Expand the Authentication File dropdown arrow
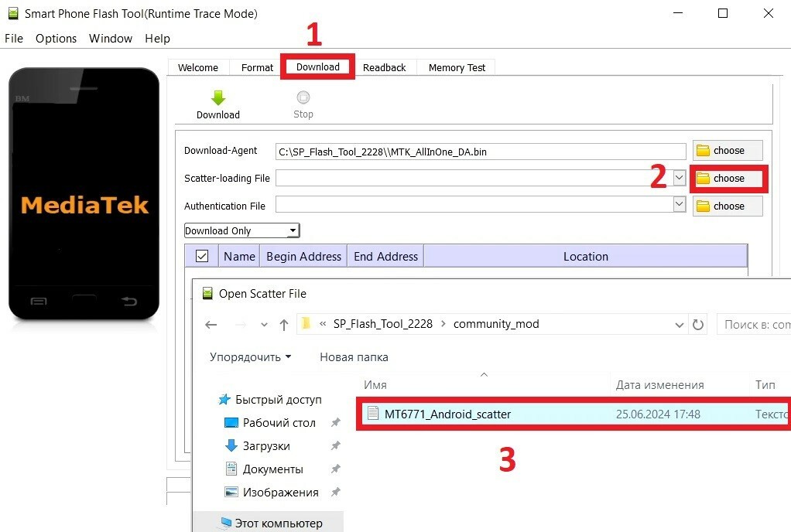This screenshot has width=791, height=532. coord(679,205)
